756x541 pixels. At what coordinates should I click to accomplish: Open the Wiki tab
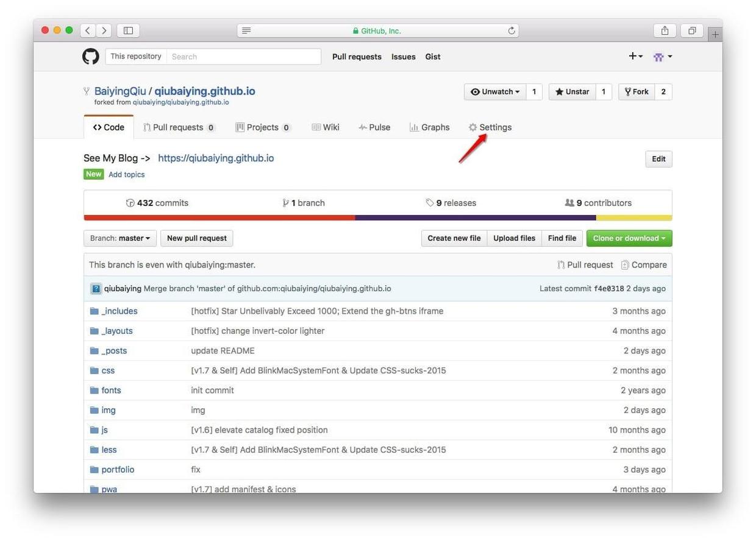coord(326,127)
